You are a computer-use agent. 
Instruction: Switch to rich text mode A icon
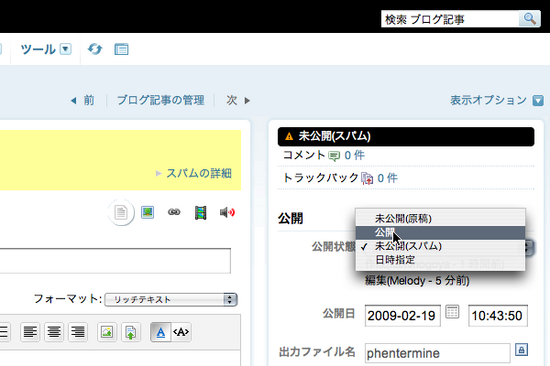pyautogui.click(x=161, y=332)
